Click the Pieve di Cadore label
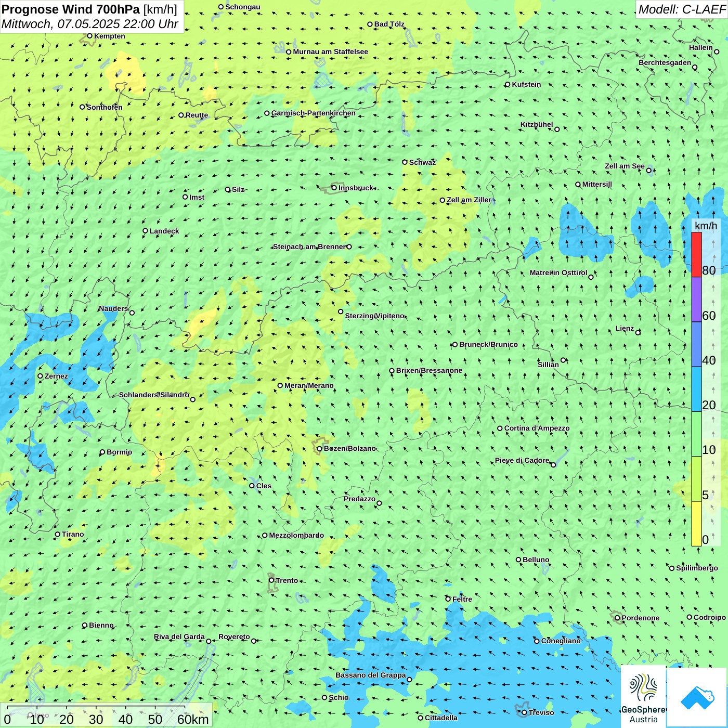The width and height of the screenshot is (728, 728). coord(522,460)
